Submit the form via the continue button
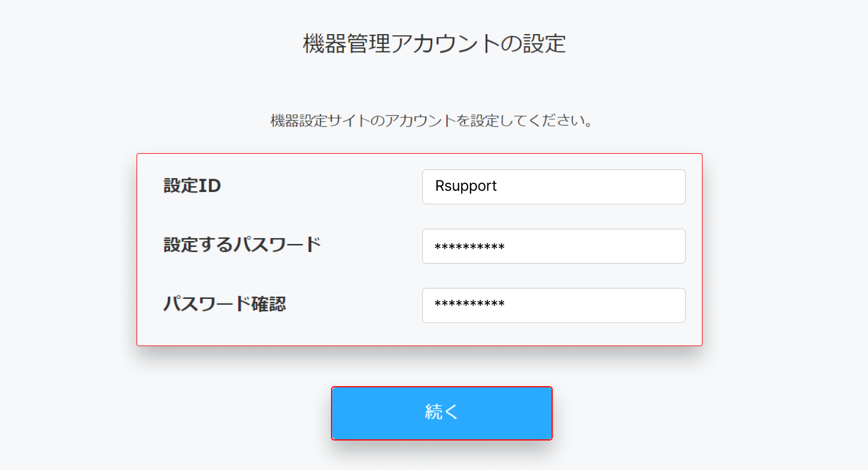This screenshot has width=868, height=470. (x=441, y=413)
